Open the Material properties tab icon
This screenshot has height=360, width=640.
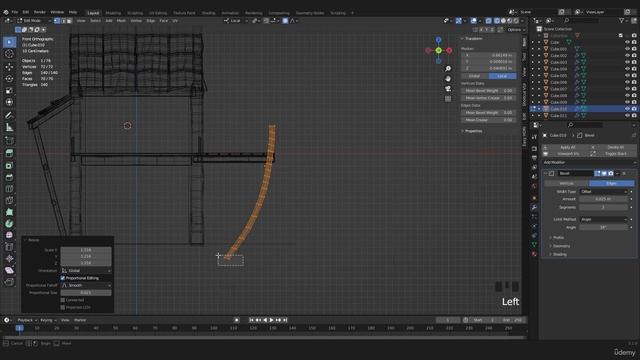534,254
